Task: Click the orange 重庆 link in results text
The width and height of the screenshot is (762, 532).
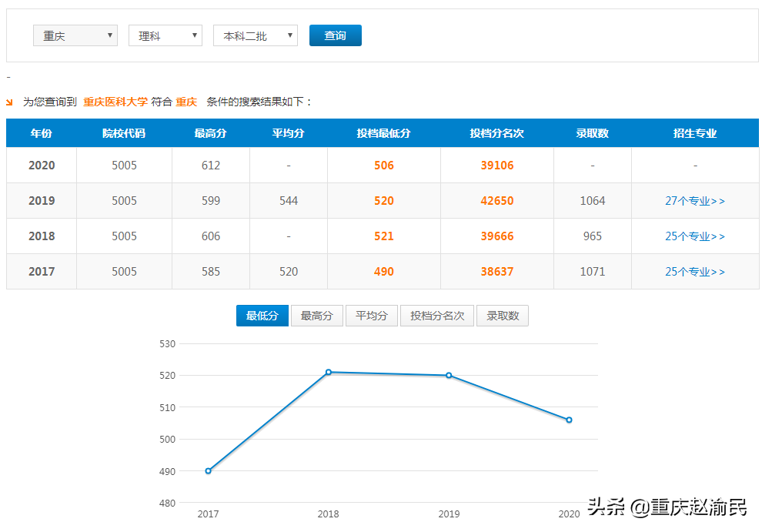Action: tap(186, 101)
